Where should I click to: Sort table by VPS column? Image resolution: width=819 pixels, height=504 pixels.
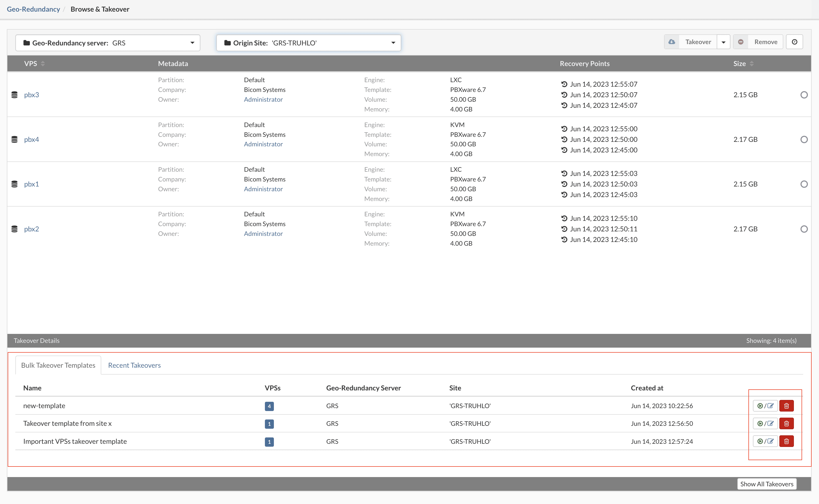[34, 64]
